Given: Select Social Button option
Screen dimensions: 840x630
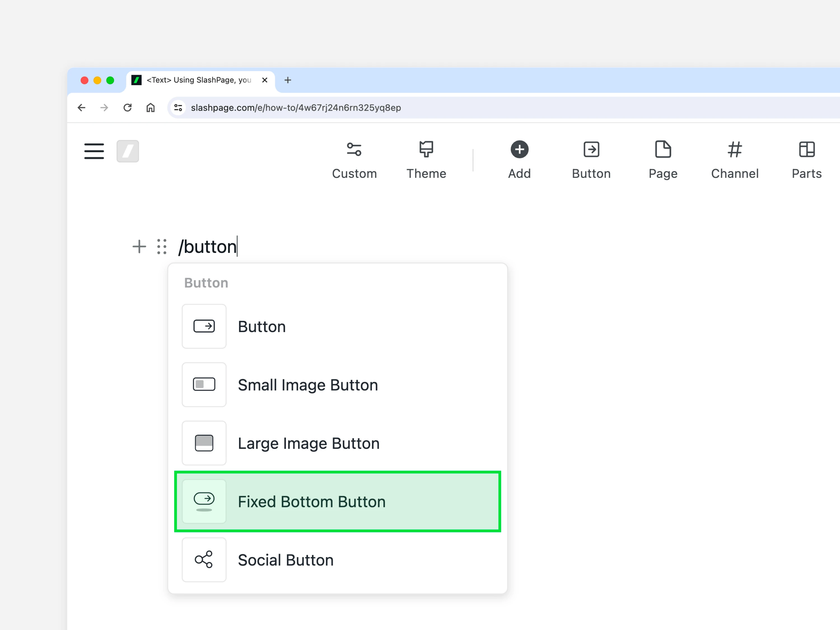Looking at the screenshot, I should click(x=337, y=560).
